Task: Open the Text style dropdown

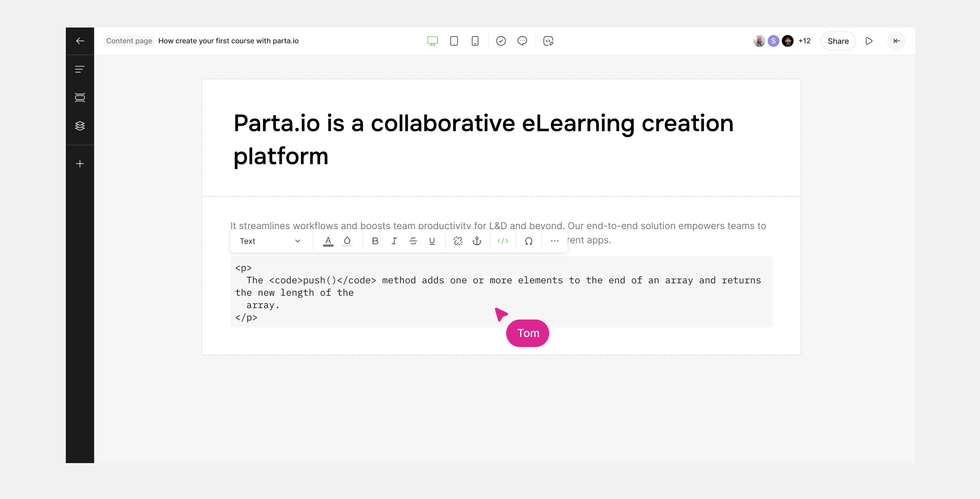Action: (270, 241)
